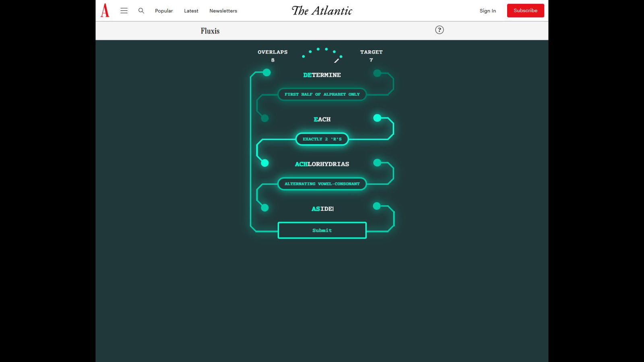This screenshot has height=362, width=644.
Task: Click the left node beside ACHLORHYDRIAS
Action: pyautogui.click(x=265, y=163)
